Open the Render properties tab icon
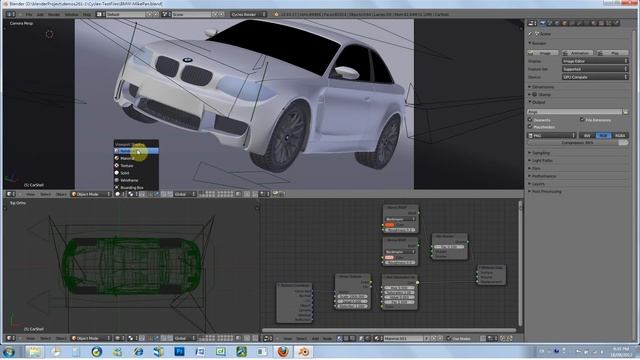 click(542, 23)
